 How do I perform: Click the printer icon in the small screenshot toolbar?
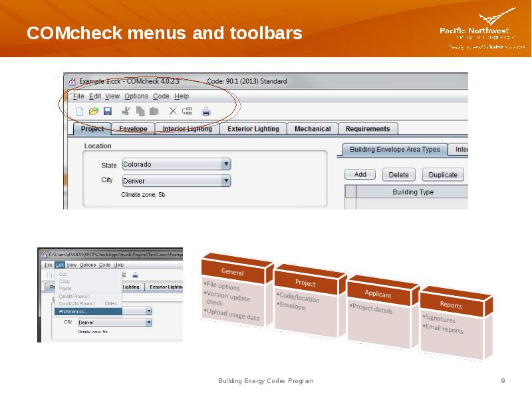coord(135,275)
